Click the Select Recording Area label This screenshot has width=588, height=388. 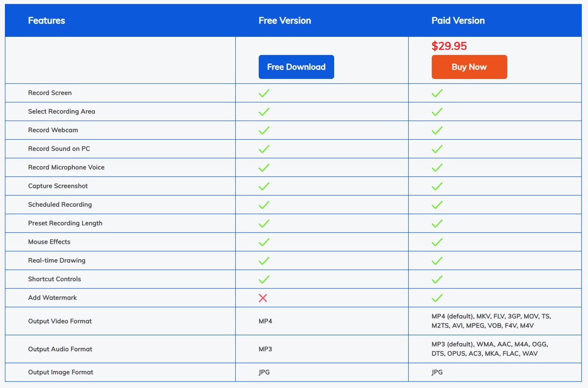click(x=62, y=112)
